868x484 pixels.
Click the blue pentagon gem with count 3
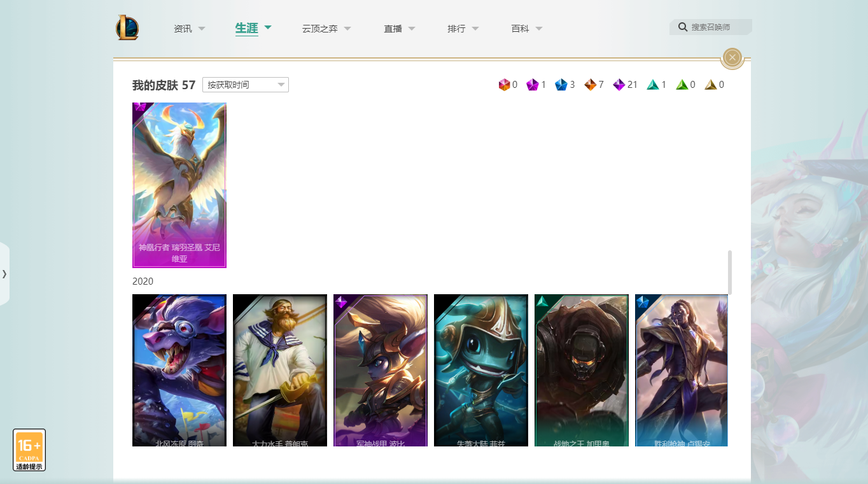click(x=561, y=85)
